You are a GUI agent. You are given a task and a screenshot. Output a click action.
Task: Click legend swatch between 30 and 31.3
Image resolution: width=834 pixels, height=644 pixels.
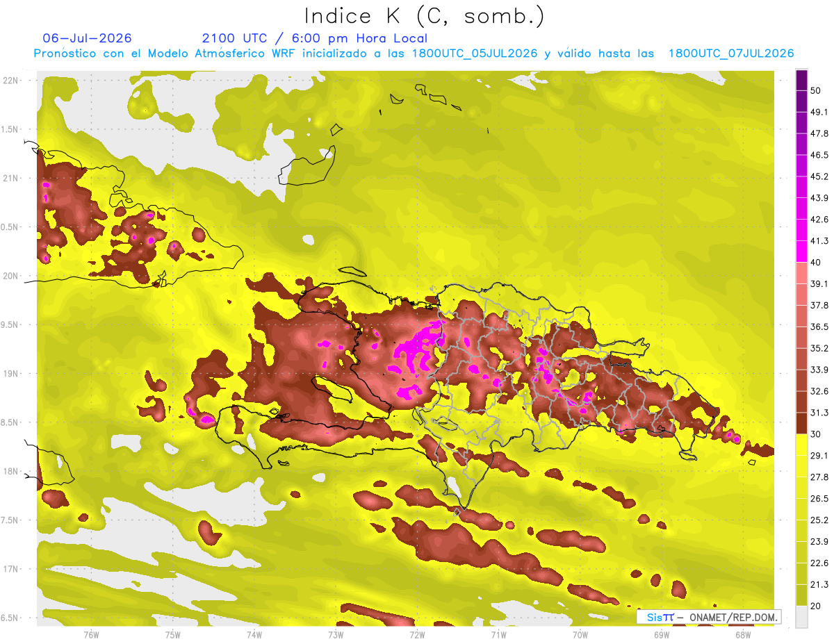(801, 423)
